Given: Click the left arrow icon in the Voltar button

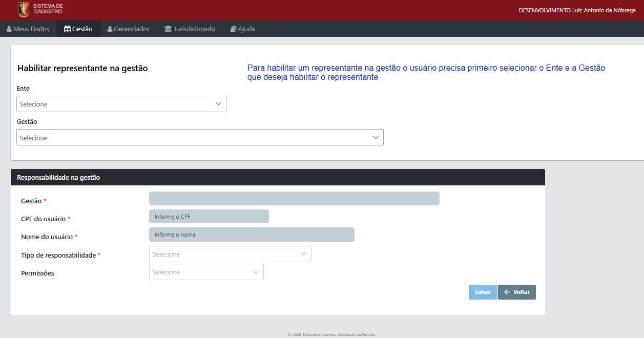Looking at the screenshot, I should pyautogui.click(x=507, y=292).
